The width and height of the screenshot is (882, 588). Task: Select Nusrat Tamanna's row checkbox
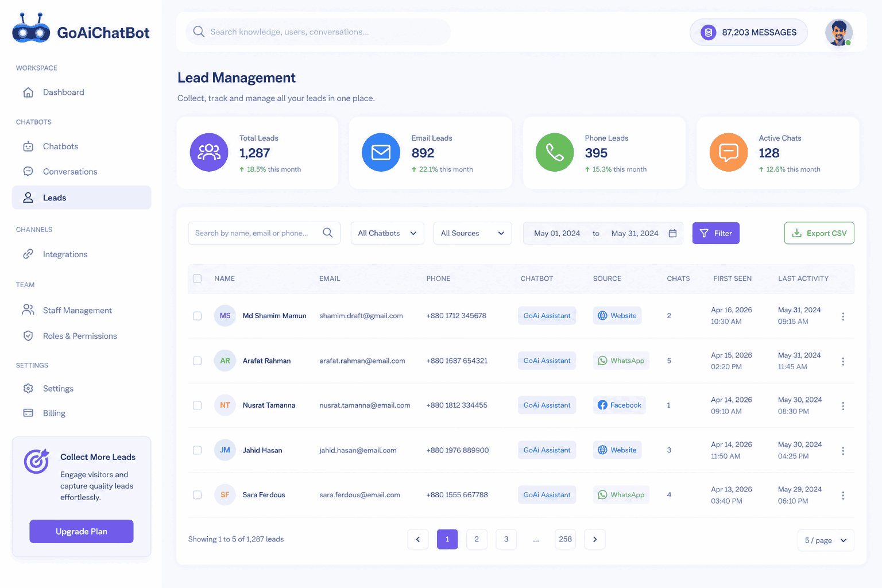(197, 405)
